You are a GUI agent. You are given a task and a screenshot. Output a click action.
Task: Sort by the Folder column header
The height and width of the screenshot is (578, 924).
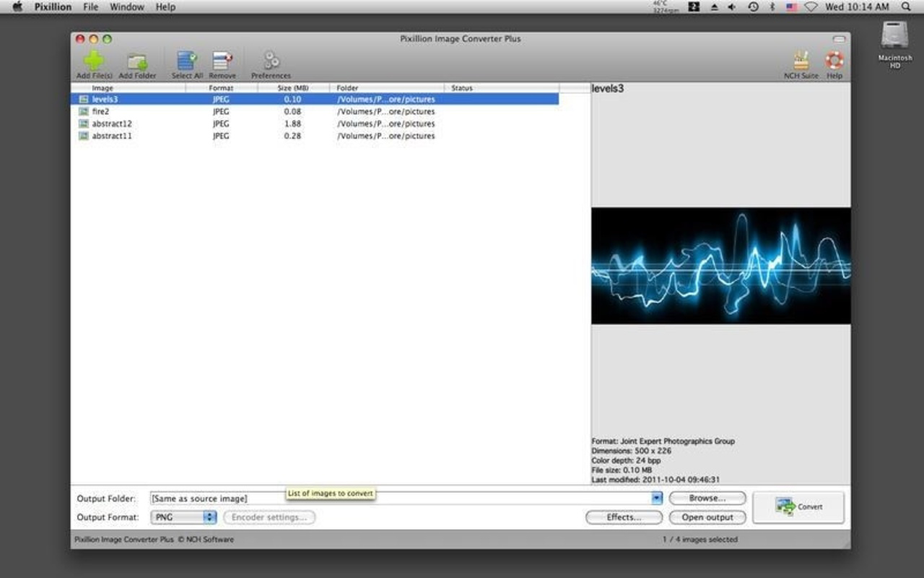pyautogui.click(x=387, y=88)
